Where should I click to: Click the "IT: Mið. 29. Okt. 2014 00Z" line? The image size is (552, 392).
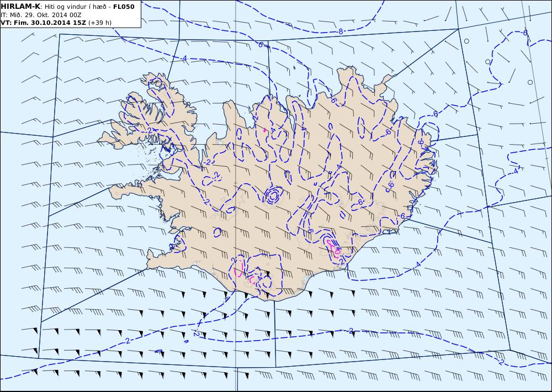(x=41, y=15)
